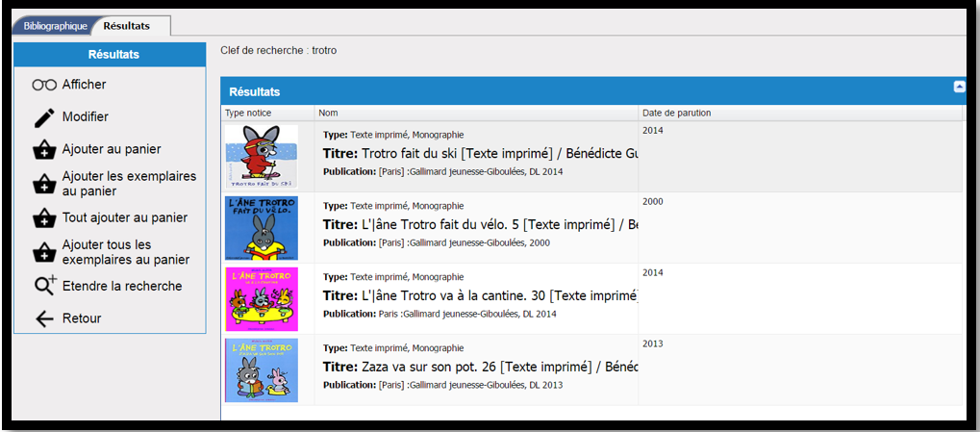Click basket icon for Ajouter les exemplaires au panier

coord(44,184)
